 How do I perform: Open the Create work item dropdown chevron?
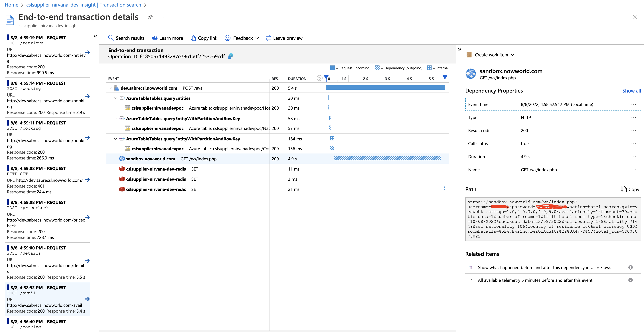click(x=513, y=55)
